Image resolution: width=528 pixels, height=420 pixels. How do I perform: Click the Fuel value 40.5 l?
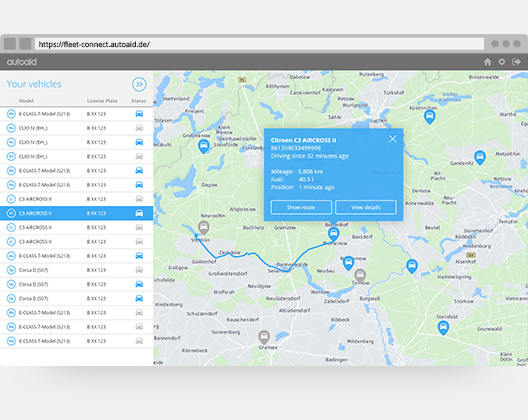coord(306,179)
